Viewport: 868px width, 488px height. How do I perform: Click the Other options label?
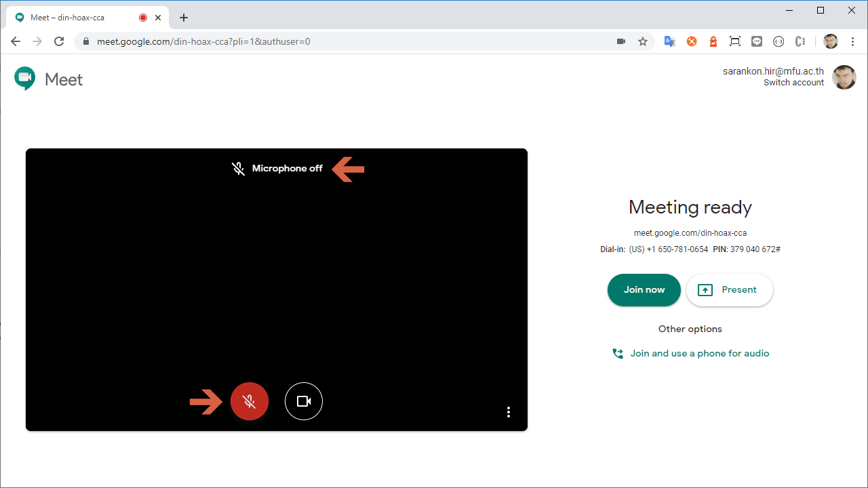(690, 329)
